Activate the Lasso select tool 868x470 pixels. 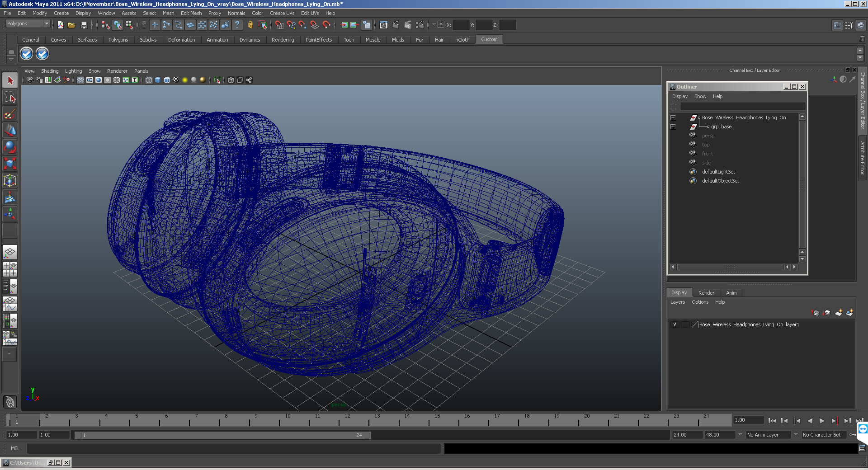click(x=10, y=97)
